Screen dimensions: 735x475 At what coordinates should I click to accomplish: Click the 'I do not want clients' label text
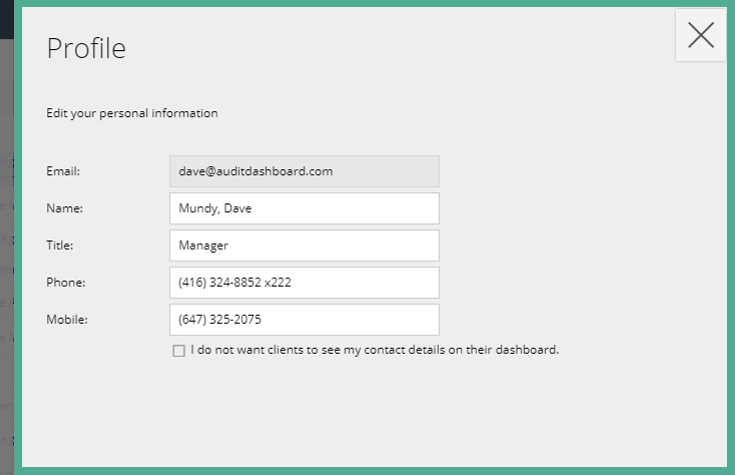(374, 350)
